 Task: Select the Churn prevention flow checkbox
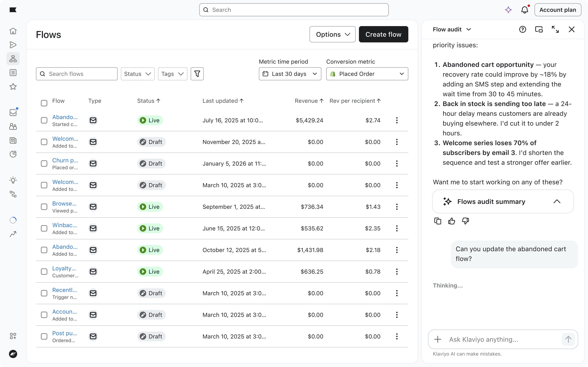point(44,164)
